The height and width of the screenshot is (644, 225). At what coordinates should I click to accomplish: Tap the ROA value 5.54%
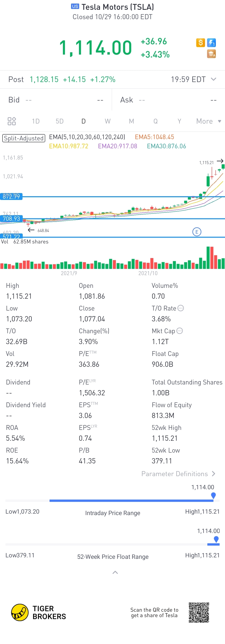tap(15, 438)
